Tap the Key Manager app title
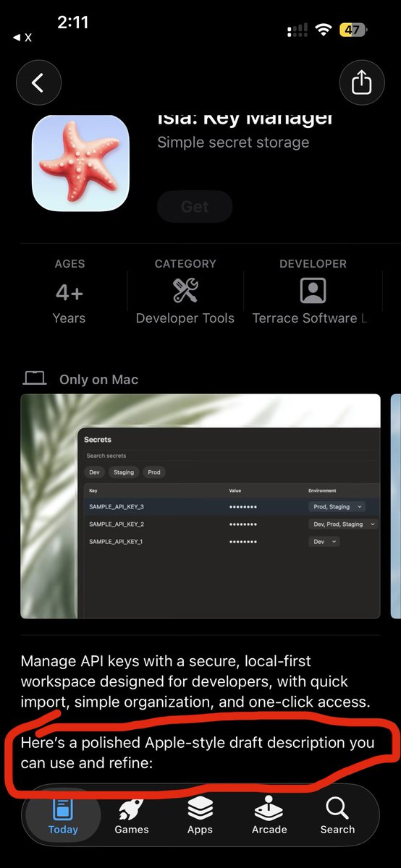401x868 pixels. 245,119
